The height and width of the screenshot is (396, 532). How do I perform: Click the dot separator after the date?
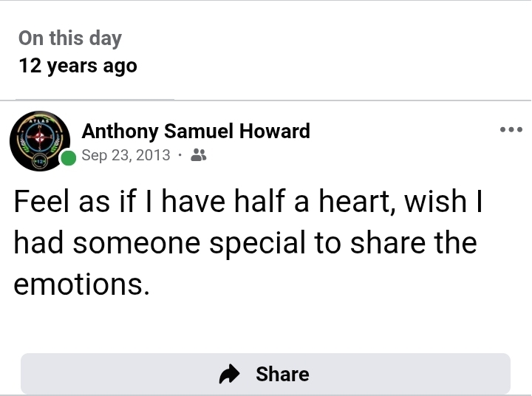(x=180, y=155)
